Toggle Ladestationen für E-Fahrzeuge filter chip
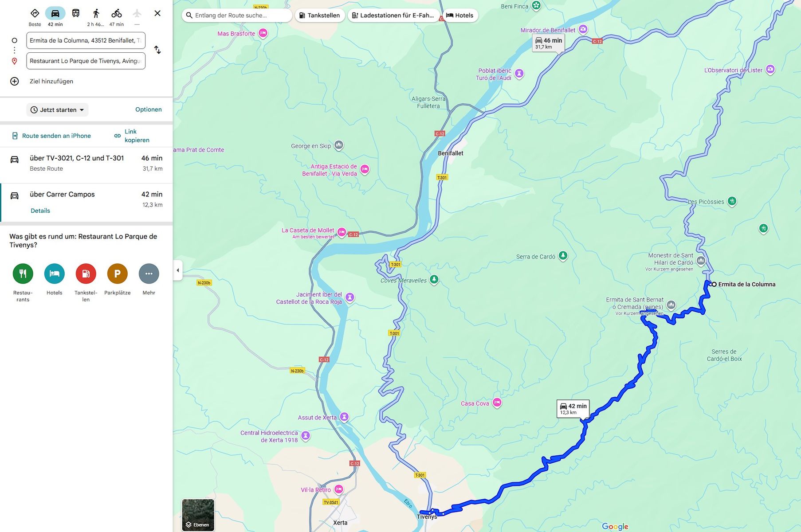 393,15
